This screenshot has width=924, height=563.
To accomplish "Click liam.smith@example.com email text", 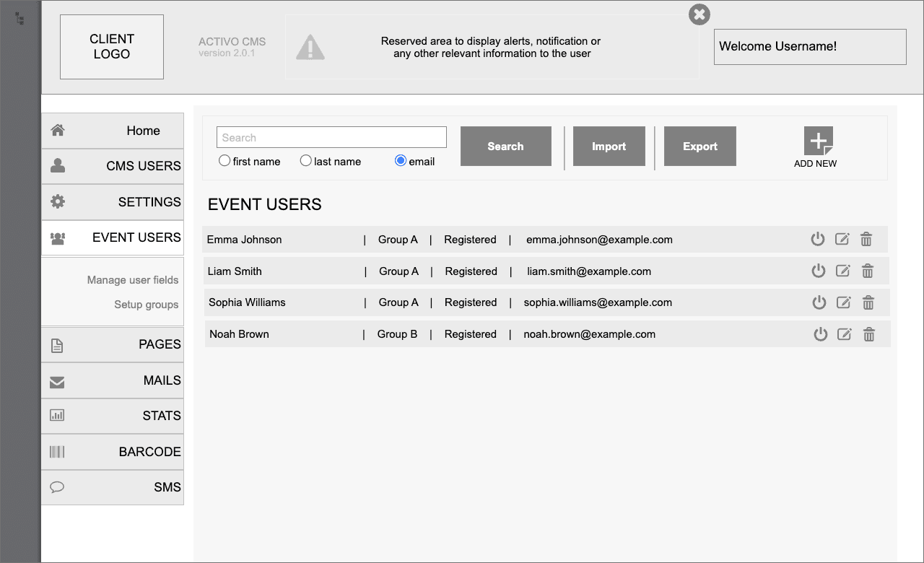I will [x=589, y=271].
